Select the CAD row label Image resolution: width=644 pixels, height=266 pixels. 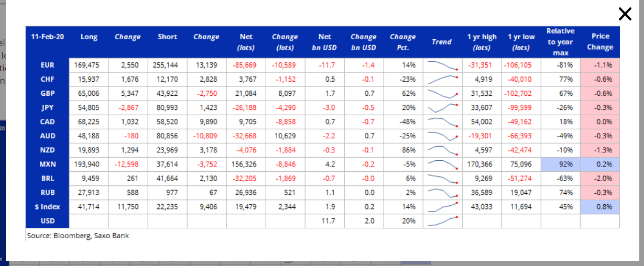tap(48, 122)
